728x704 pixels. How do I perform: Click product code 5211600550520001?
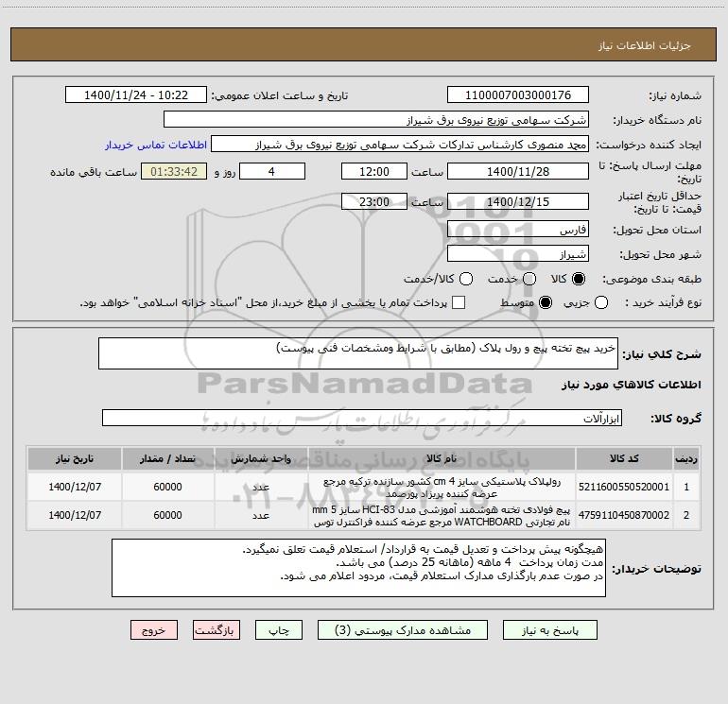(x=624, y=487)
